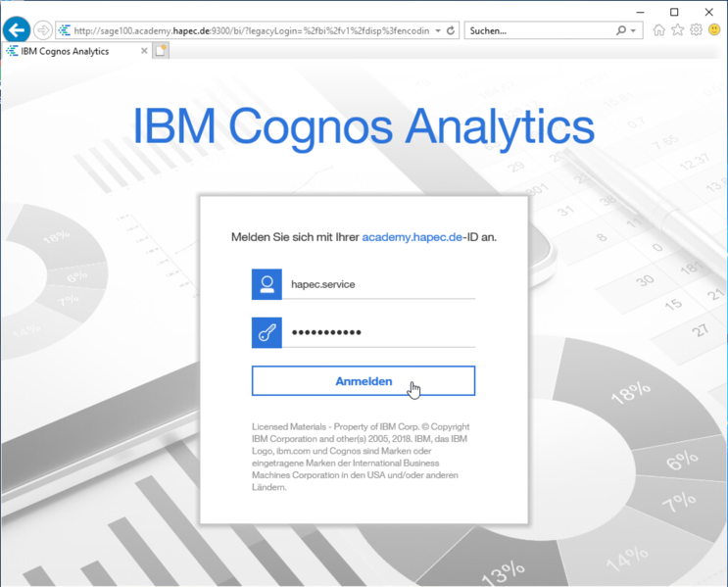Click the smiley feedback icon
The image size is (728, 587).
pos(714,30)
